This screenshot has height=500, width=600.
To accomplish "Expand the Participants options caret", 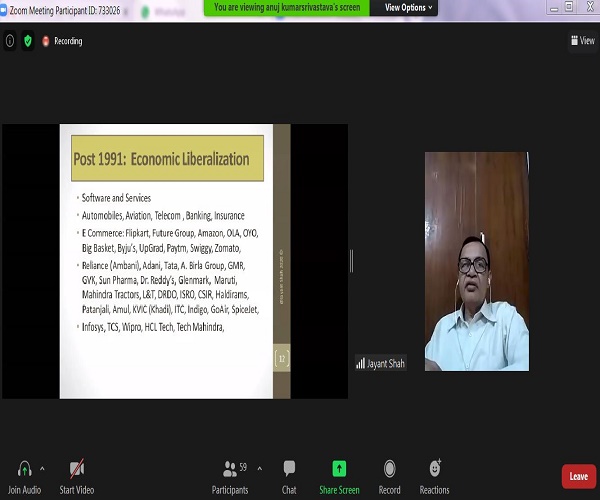I will (x=260, y=468).
